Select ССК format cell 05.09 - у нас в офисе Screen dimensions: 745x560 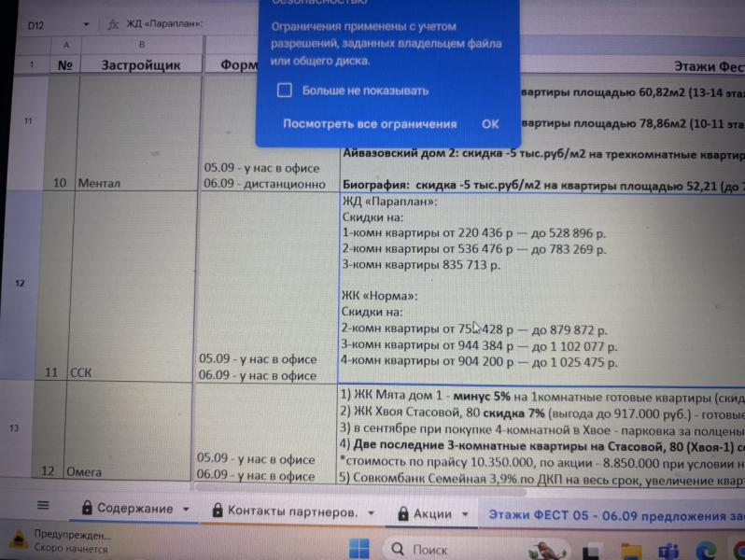(267, 287)
